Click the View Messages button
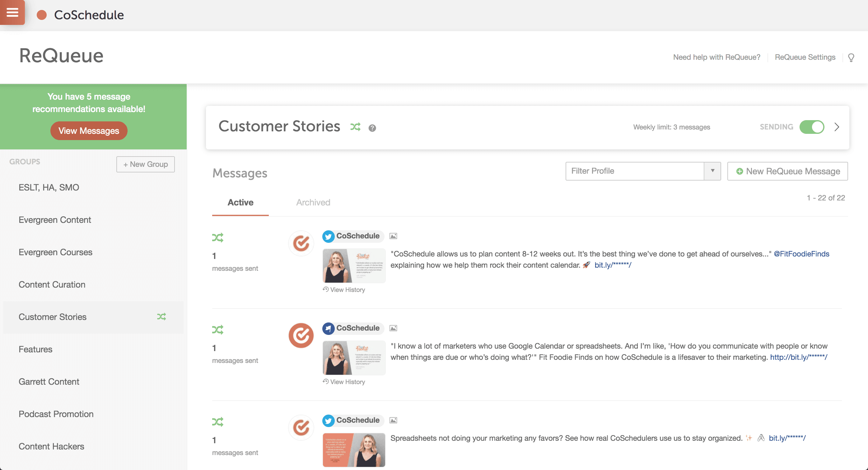 click(89, 131)
